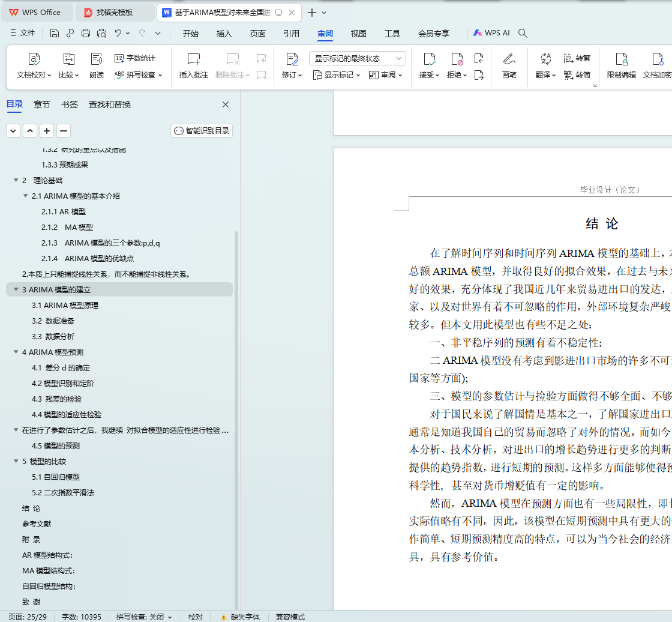Collapse 5 模型的比较 triangle
This screenshot has height=622, width=672.
(x=16, y=461)
